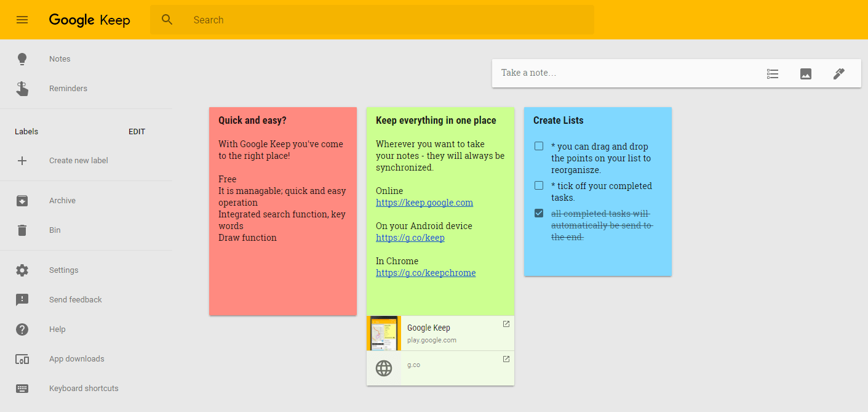Tick the 'tick off your completed tasks' checkbox
The height and width of the screenshot is (412, 868).
(x=539, y=185)
